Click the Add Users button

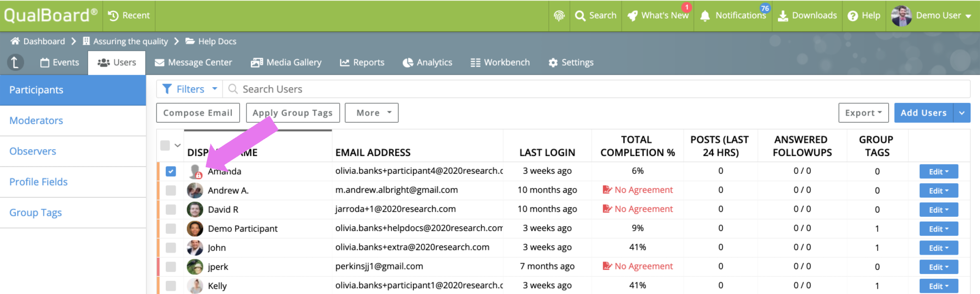pos(923,113)
